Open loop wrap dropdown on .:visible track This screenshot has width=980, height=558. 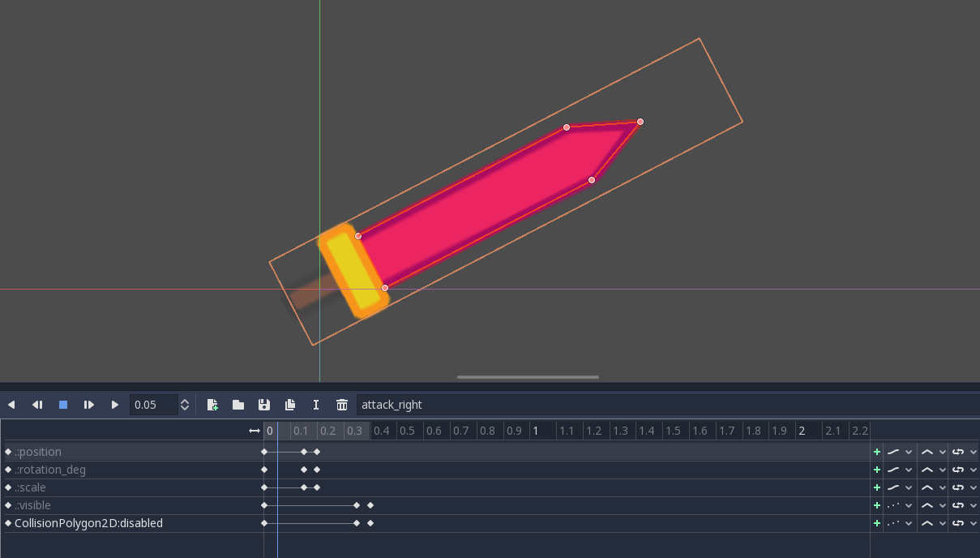pos(964,505)
